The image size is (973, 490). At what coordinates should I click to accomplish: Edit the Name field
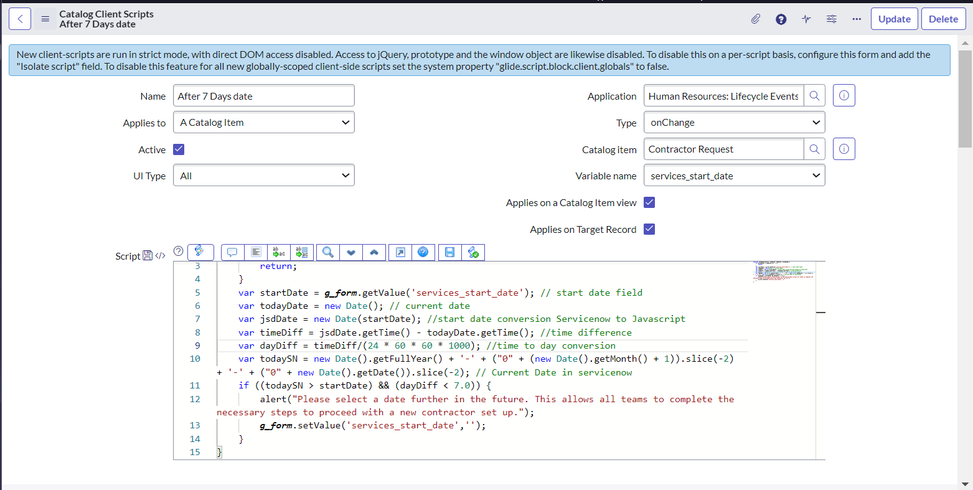(x=264, y=96)
